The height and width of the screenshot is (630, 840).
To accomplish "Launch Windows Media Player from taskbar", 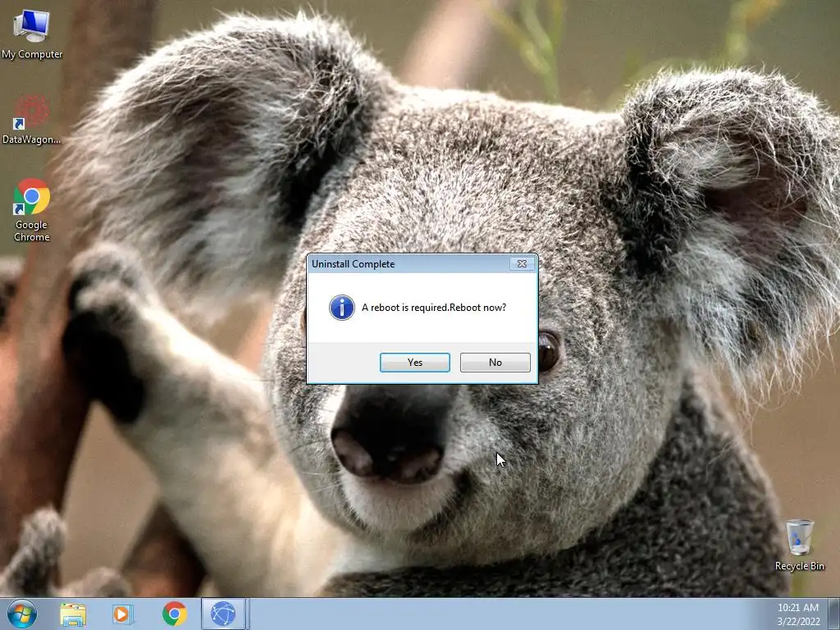I will click(x=123, y=614).
